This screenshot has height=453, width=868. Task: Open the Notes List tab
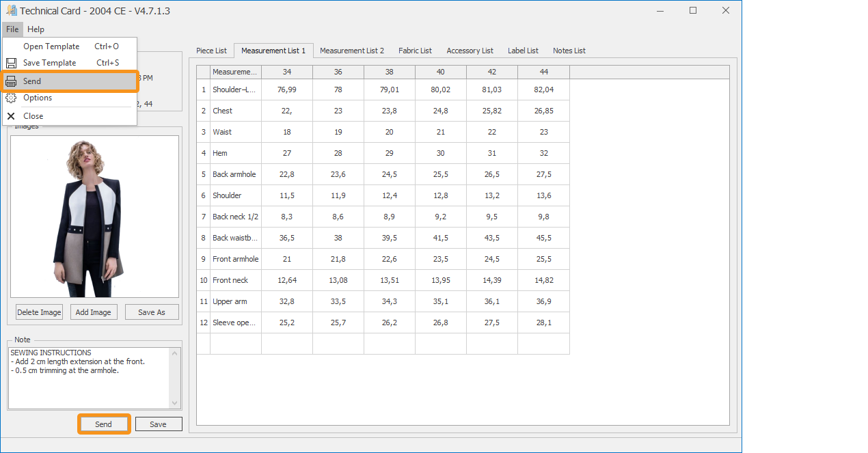point(569,51)
